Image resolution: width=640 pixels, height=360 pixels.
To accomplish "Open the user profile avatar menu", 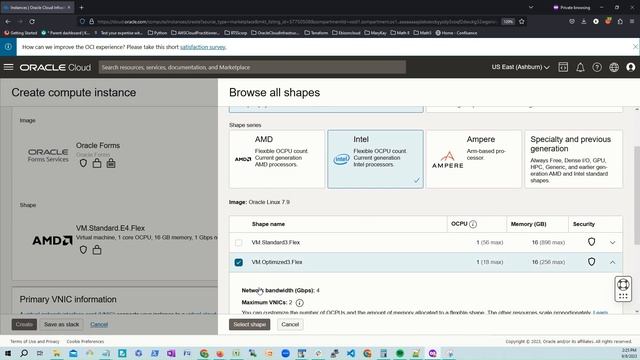I will [631, 67].
